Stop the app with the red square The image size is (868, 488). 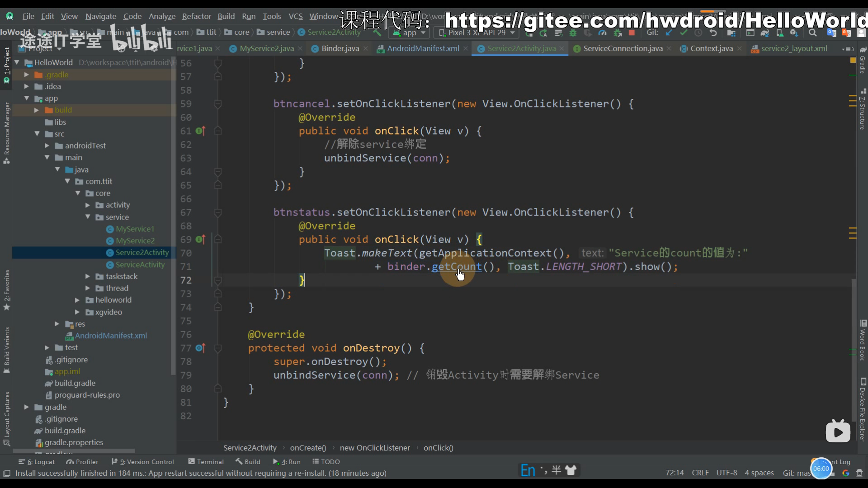[632, 33]
